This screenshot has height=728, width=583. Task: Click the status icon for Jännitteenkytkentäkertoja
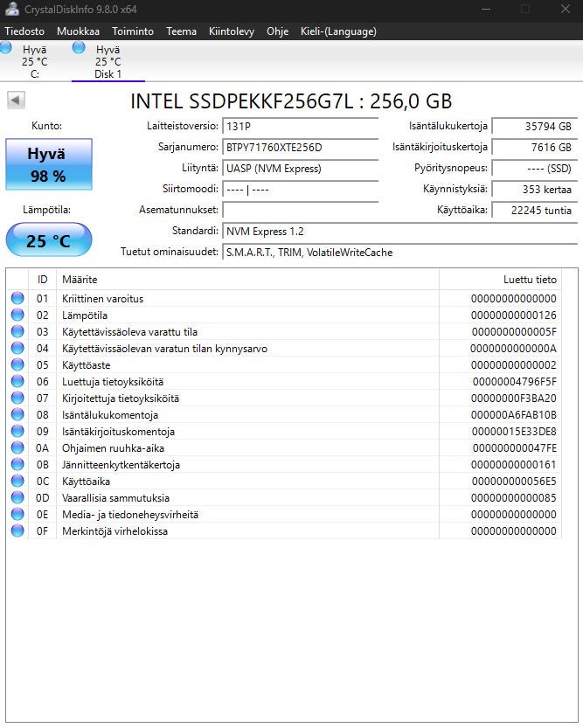coord(17,464)
